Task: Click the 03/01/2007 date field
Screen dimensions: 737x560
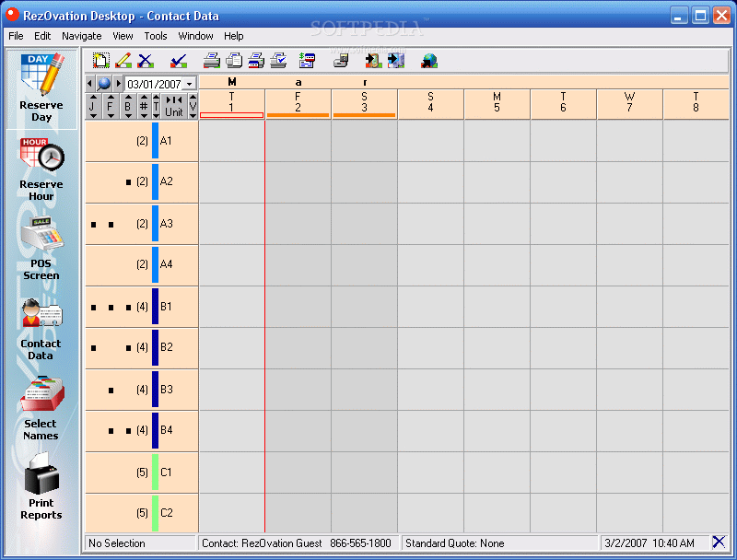Action: click(x=154, y=84)
